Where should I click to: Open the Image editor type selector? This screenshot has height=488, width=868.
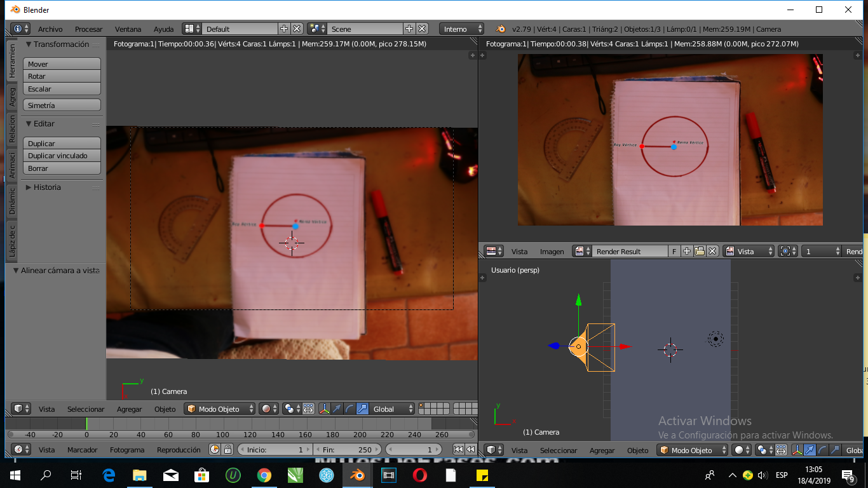(494, 251)
